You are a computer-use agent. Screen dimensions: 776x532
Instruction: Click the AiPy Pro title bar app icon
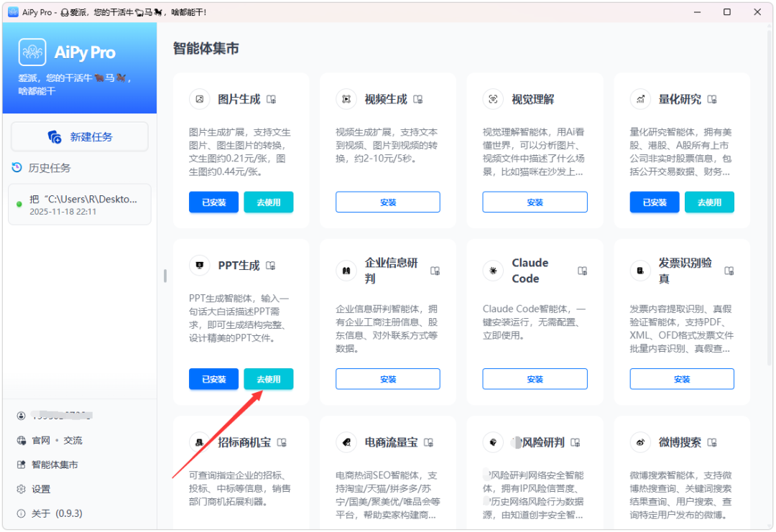pos(14,12)
